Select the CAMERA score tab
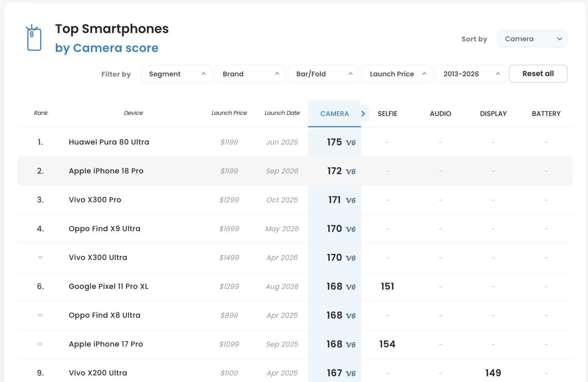 pos(334,114)
